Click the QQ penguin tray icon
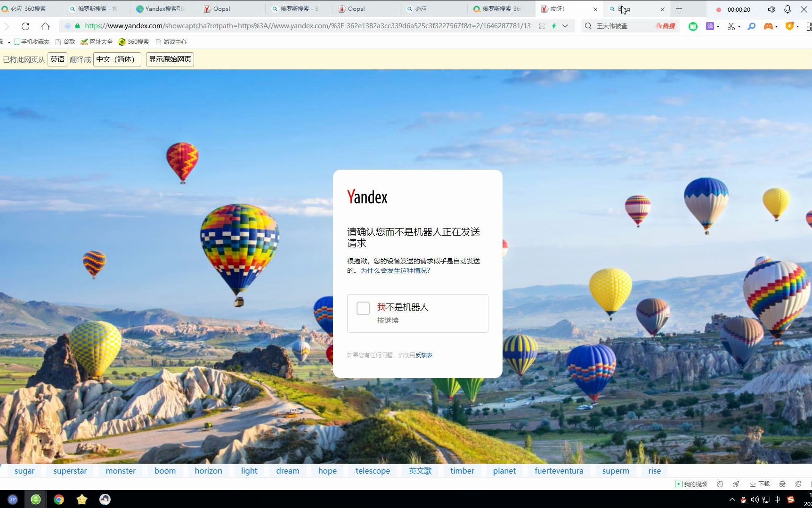 point(744,500)
